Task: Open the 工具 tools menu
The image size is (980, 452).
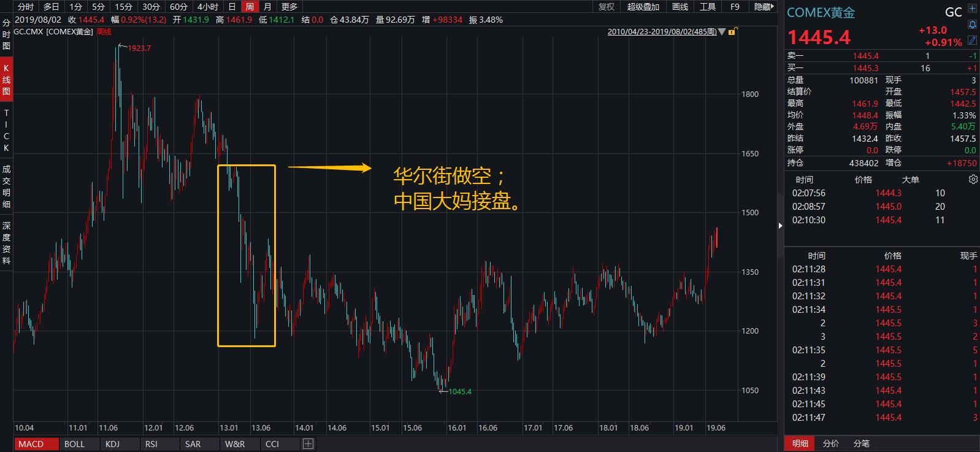Action: pos(708,7)
